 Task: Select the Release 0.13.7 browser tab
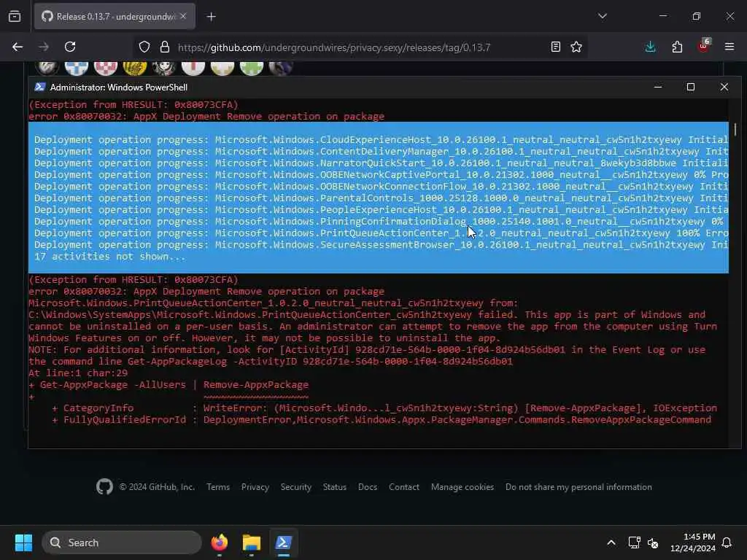tap(115, 17)
